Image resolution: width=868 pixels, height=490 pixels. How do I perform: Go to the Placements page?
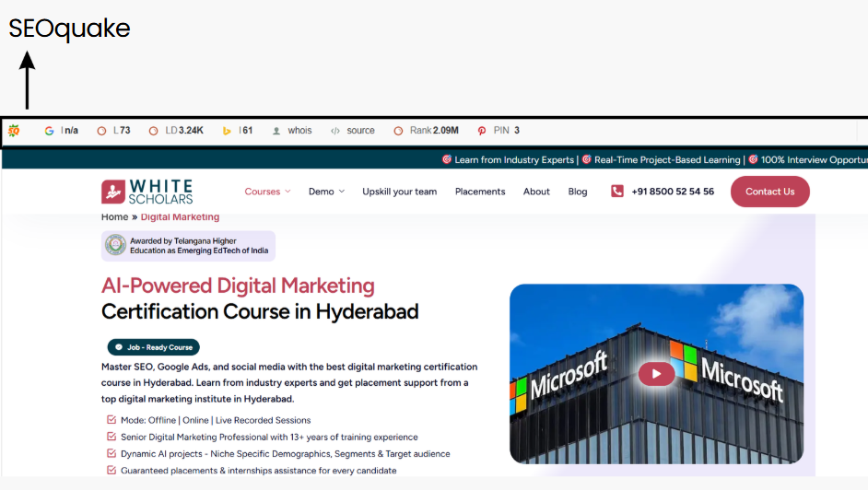click(x=480, y=192)
